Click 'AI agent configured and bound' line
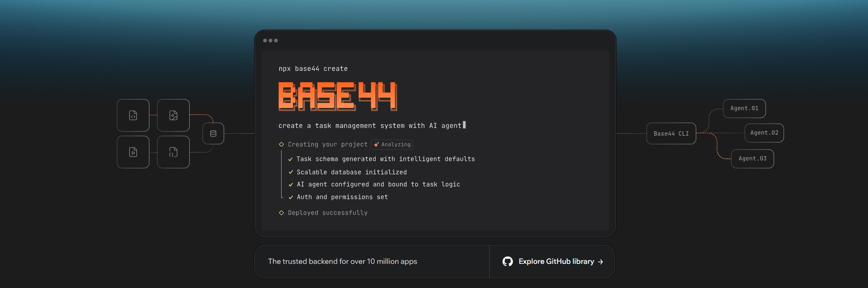 [x=378, y=184]
